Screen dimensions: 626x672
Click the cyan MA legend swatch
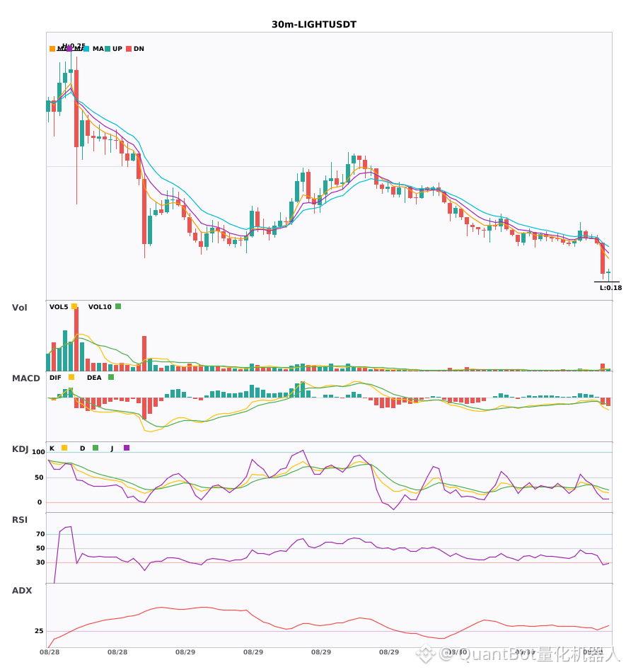click(x=86, y=49)
